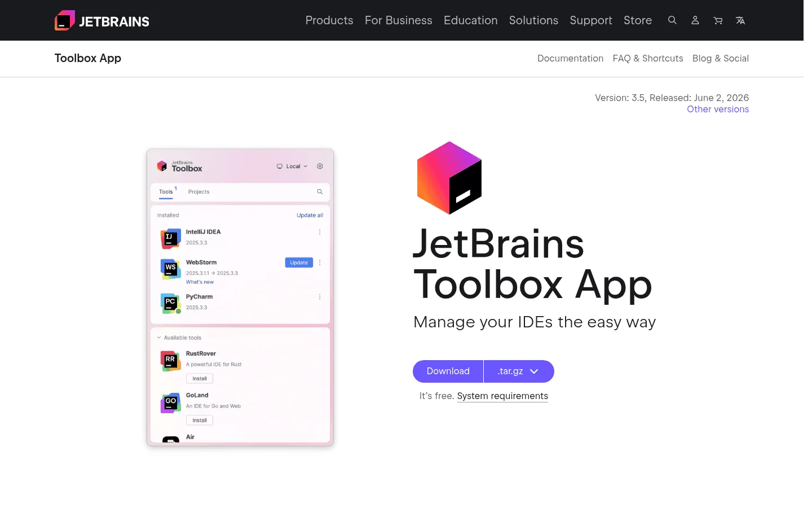
Task: Click the Toolbox App page title
Action: [88, 58]
